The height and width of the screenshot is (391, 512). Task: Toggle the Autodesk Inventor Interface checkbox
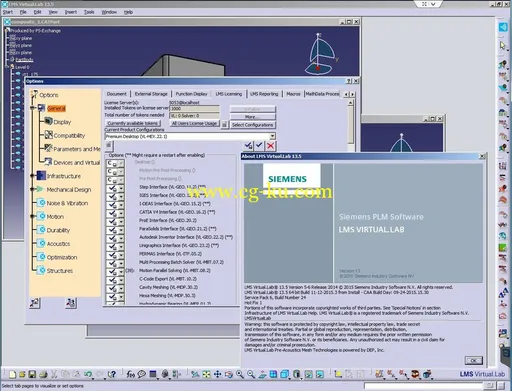112,238
